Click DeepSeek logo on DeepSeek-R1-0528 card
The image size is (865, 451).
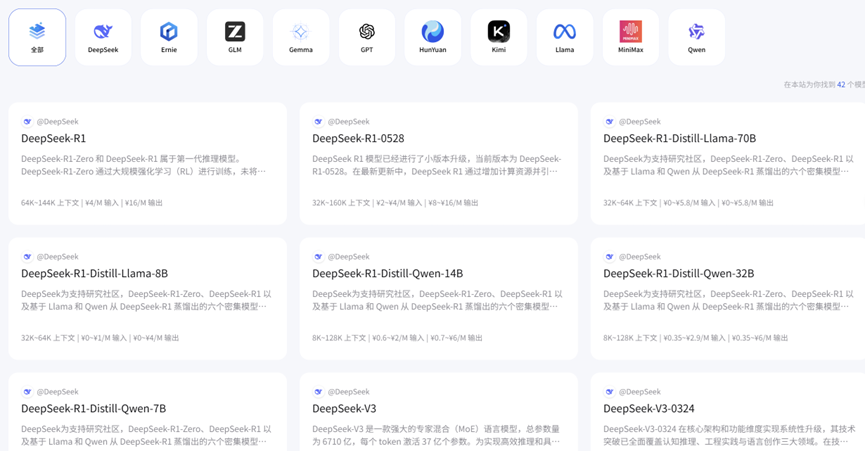click(318, 121)
